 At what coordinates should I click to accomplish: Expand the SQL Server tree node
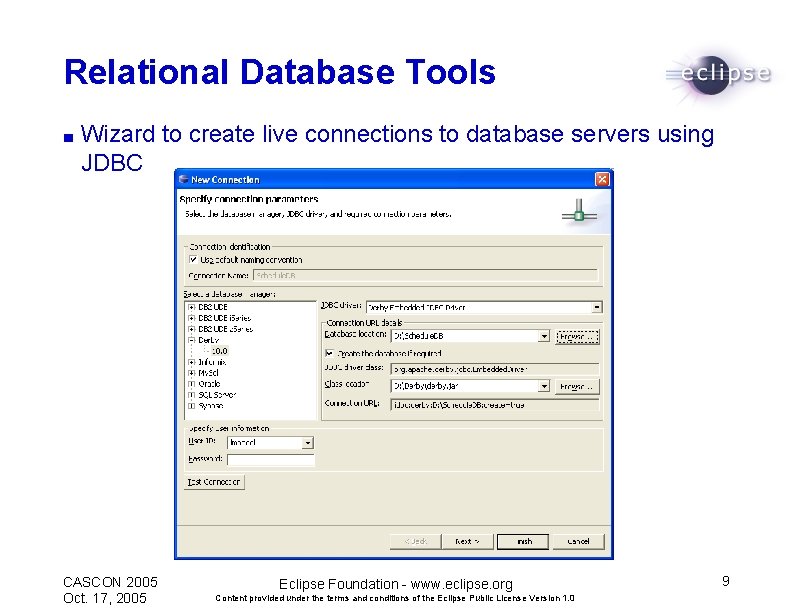pos(191,395)
